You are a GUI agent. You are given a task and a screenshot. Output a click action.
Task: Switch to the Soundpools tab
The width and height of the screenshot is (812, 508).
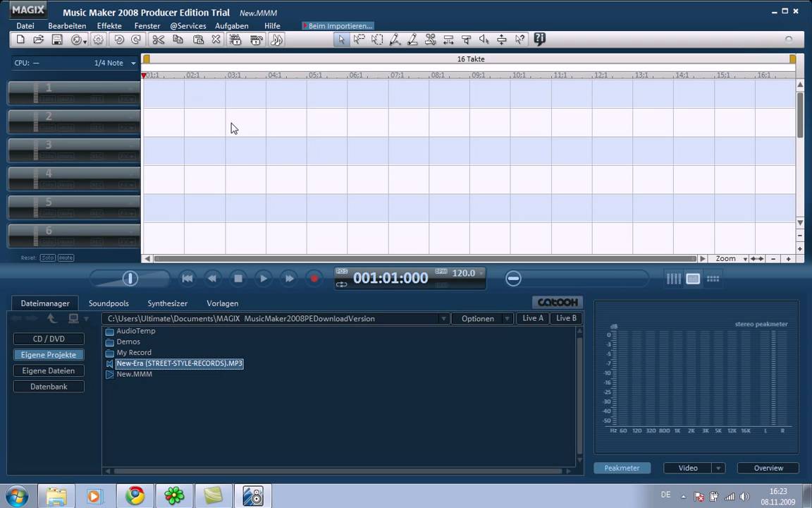tap(109, 303)
